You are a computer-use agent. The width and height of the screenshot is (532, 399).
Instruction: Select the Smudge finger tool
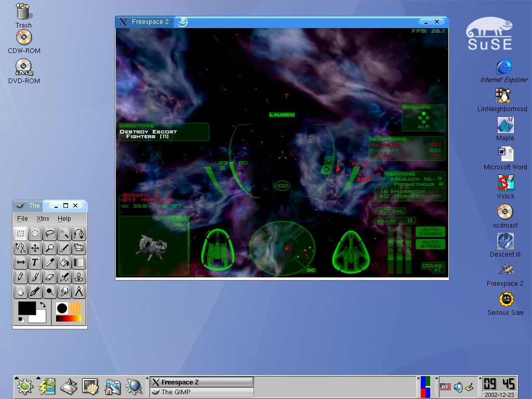[64, 292]
